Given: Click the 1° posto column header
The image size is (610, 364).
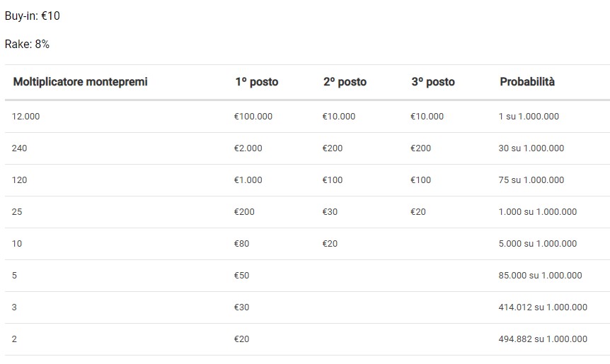Looking at the screenshot, I should (256, 82).
